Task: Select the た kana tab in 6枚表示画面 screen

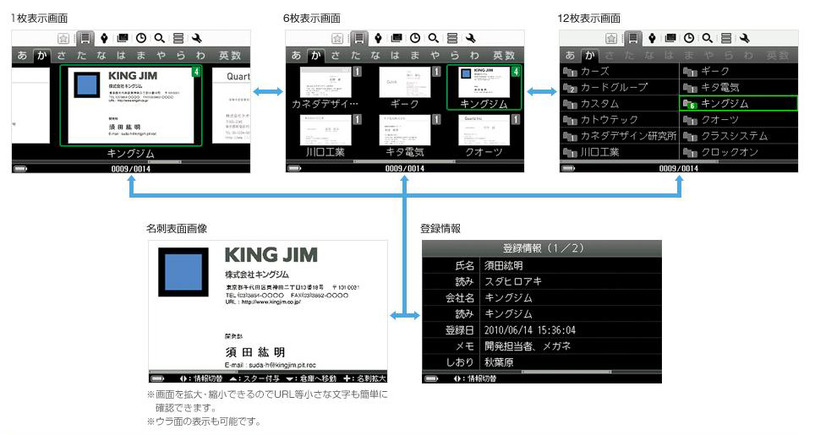Action: point(356,55)
